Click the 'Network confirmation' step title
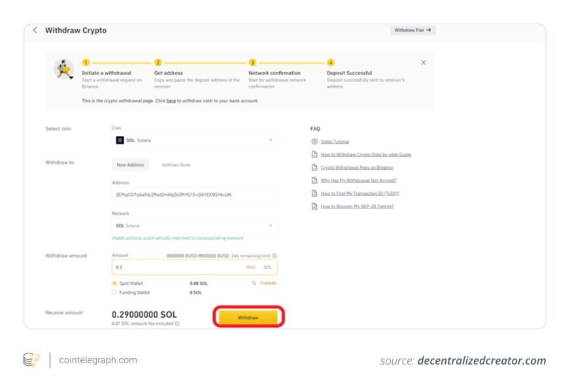 275,73
